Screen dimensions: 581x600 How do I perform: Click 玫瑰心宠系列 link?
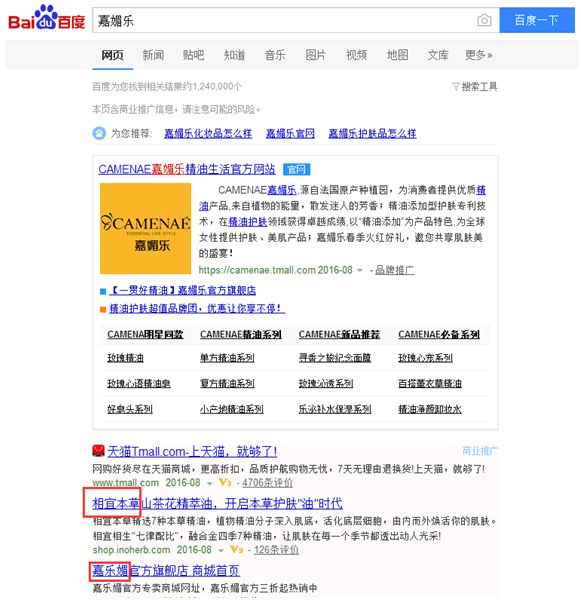(x=425, y=358)
